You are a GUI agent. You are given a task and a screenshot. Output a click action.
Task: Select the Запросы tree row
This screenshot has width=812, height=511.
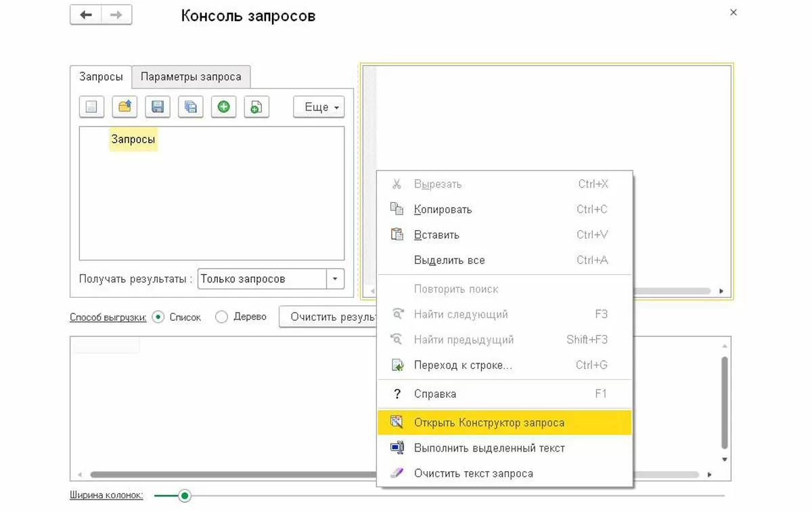click(x=133, y=139)
